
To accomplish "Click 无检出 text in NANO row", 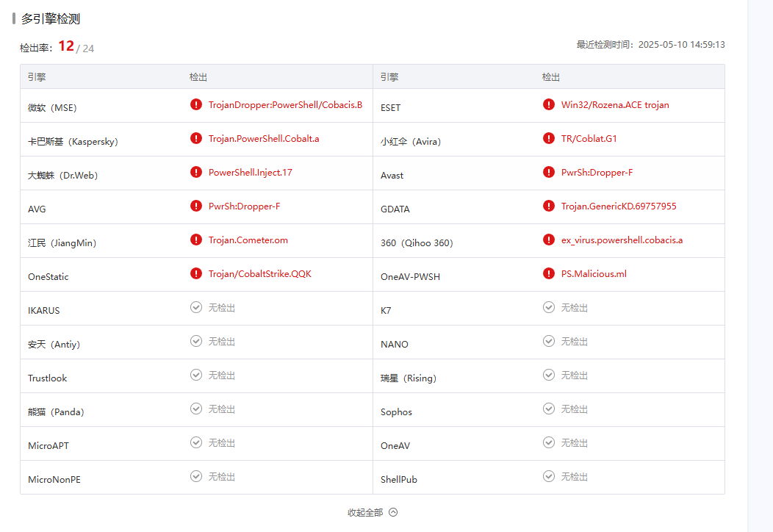I will (x=575, y=342).
